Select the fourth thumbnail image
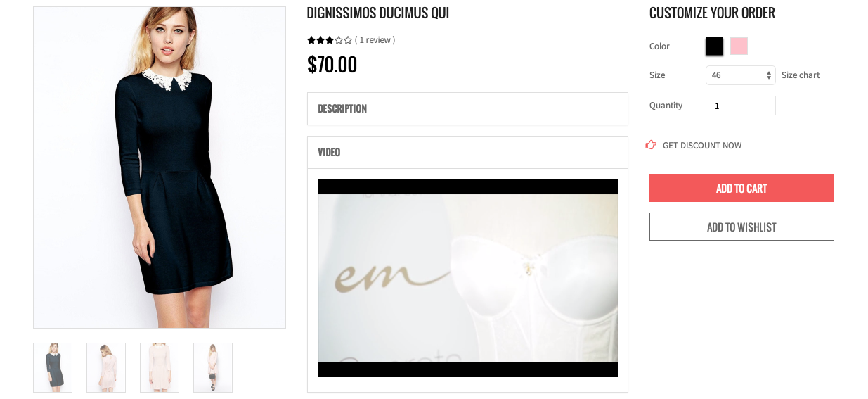Viewport: 868px width, 399px height. [213, 367]
